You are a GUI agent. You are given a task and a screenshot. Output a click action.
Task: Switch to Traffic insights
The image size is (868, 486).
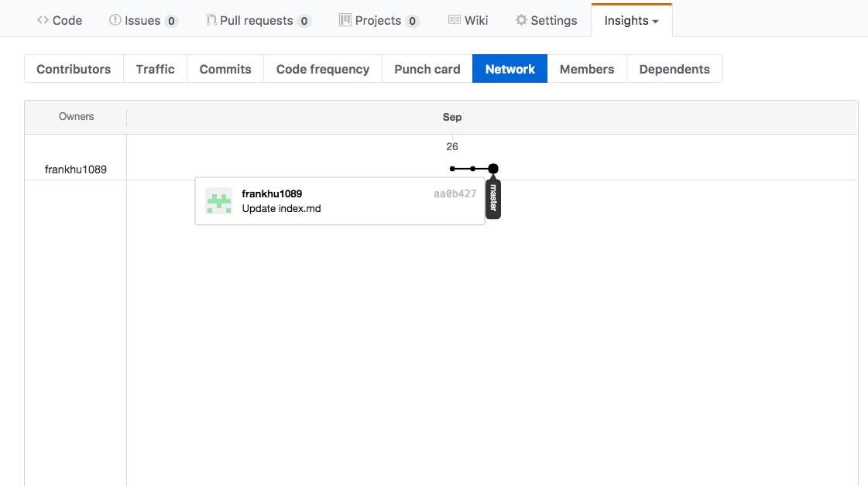click(x=155, y=69)
